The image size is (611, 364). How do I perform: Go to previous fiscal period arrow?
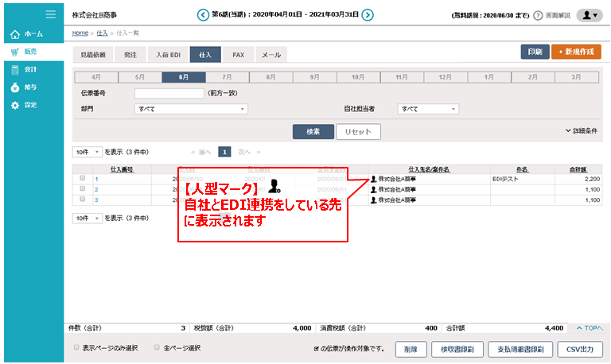pos(202,15)
